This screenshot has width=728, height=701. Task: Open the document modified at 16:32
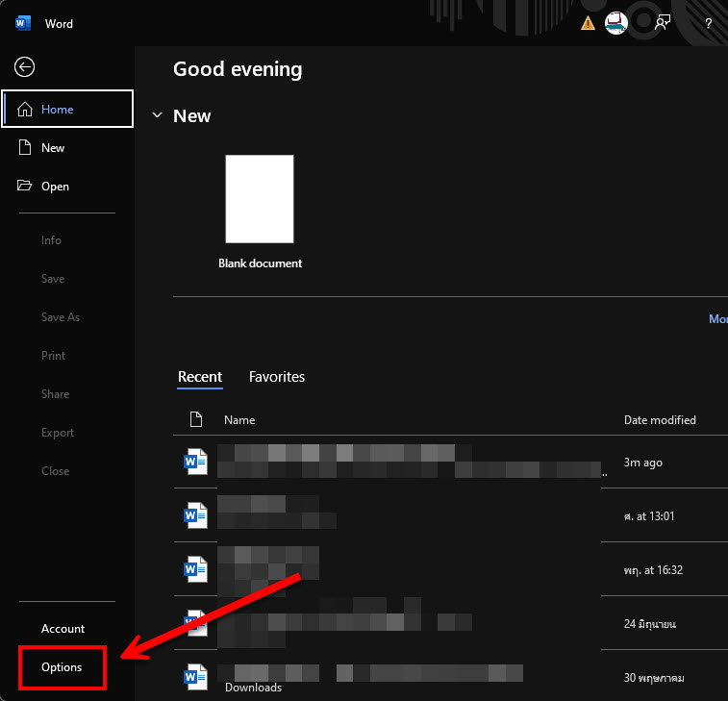[450, 569]
